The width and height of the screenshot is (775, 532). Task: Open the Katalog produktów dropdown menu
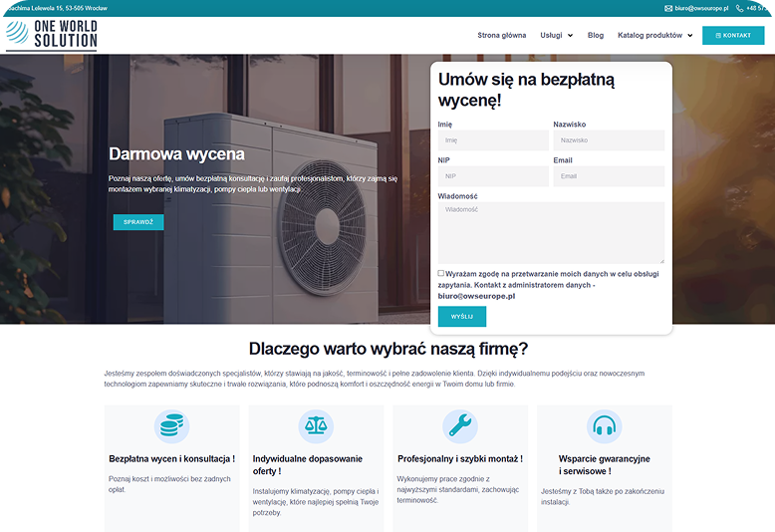[654, 35]
